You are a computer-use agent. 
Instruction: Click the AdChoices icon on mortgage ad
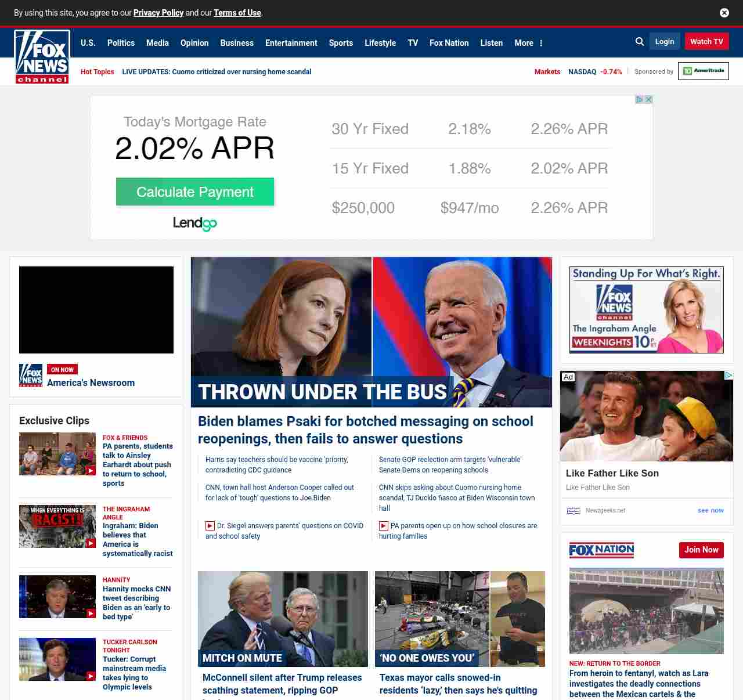(x=639, y=100)
